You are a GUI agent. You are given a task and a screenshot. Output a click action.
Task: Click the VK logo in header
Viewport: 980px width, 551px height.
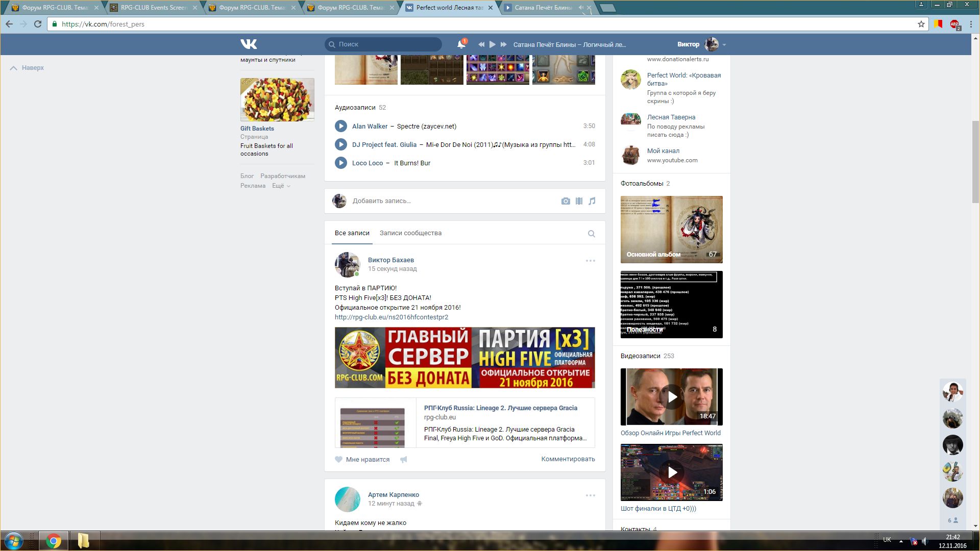pyautogui.click(x=249, y=44)
